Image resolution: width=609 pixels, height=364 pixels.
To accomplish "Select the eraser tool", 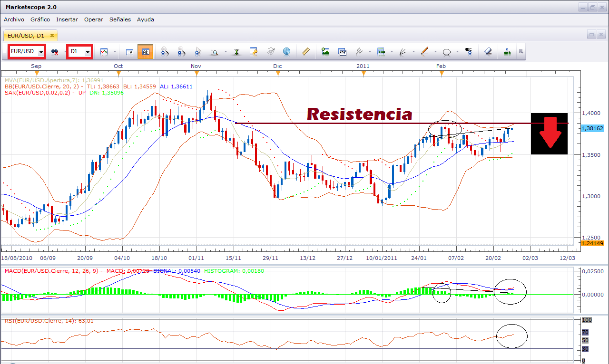I will (488, 51).
